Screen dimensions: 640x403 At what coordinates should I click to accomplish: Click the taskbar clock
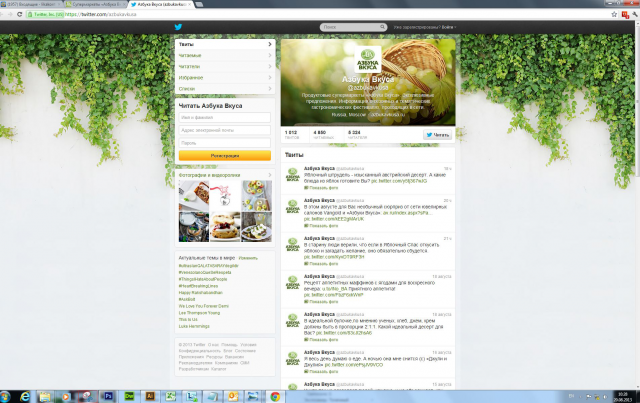pos(622,396)
